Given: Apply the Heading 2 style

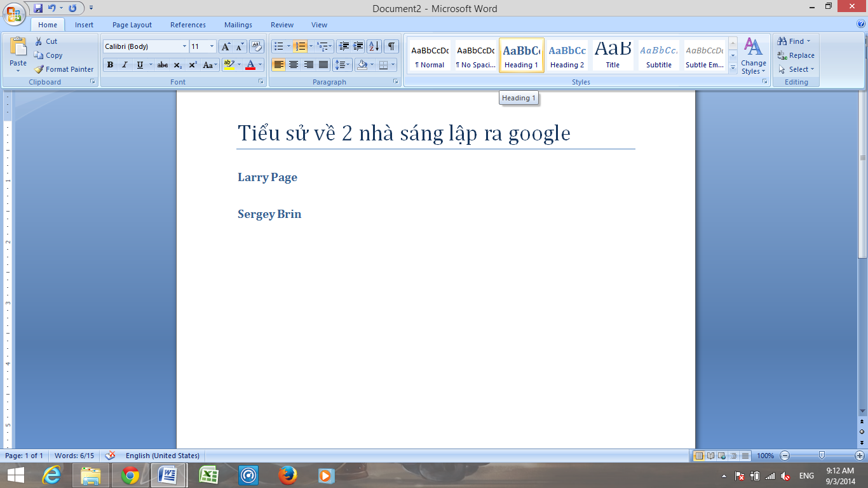Looking at the screenshot, I should [x=567, y=55].
